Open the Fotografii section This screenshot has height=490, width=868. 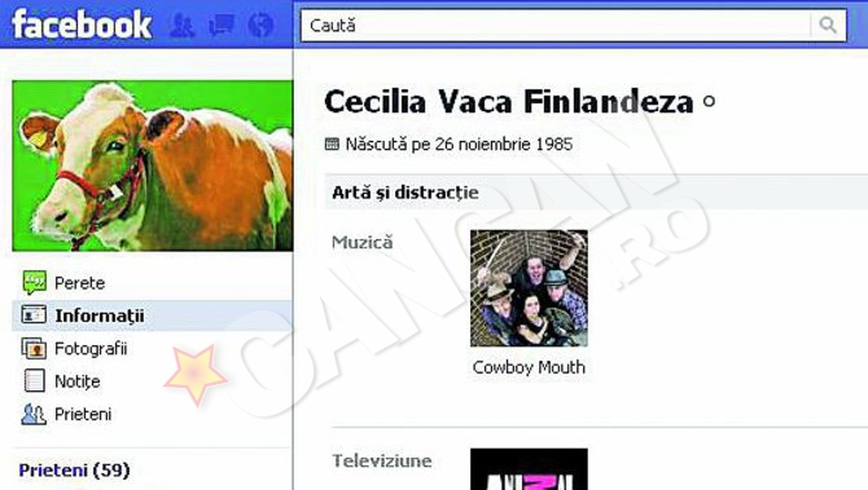pos(91,349)
